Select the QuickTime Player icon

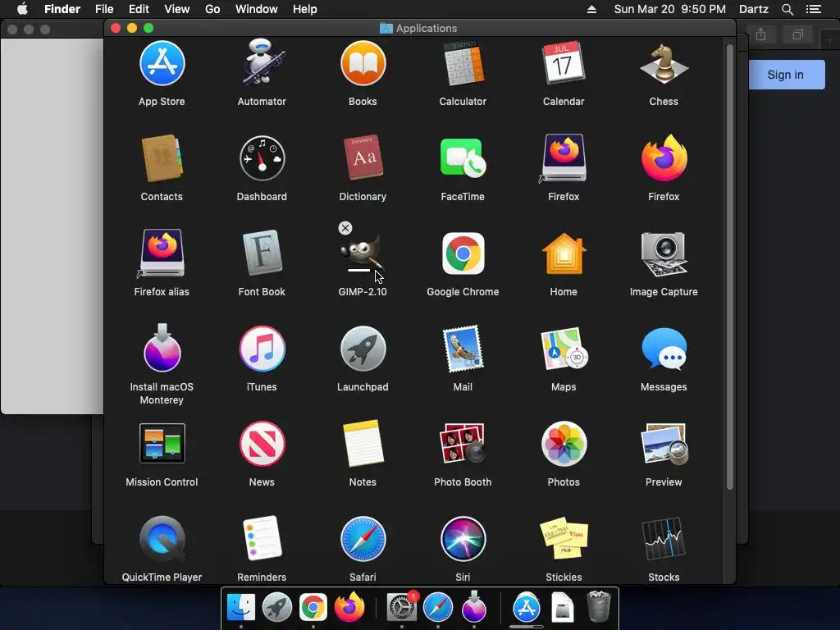(x=162, y=538)
